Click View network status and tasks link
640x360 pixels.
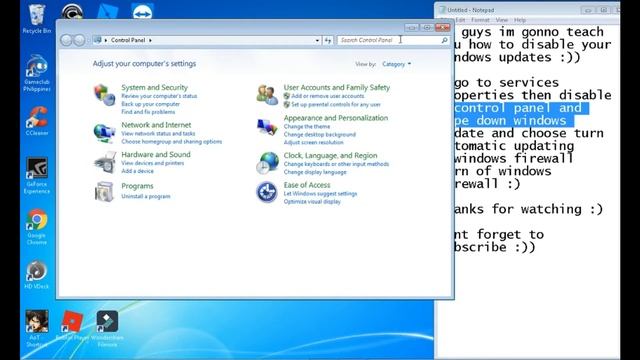pos(158,133)
